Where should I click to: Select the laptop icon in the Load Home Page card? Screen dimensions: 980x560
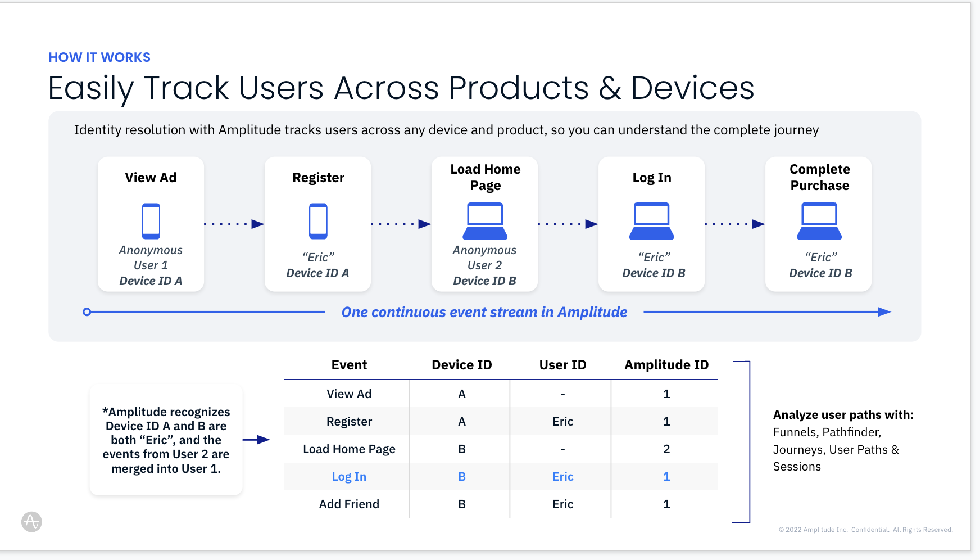click(x=485, y=221)
